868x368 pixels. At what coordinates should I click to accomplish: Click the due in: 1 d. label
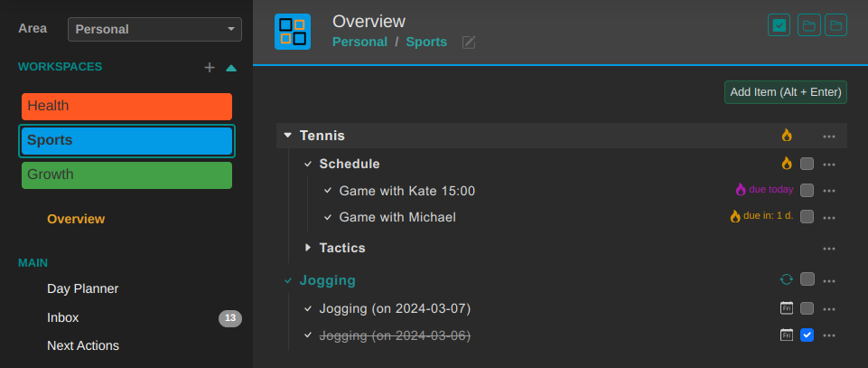click(769, 216)
